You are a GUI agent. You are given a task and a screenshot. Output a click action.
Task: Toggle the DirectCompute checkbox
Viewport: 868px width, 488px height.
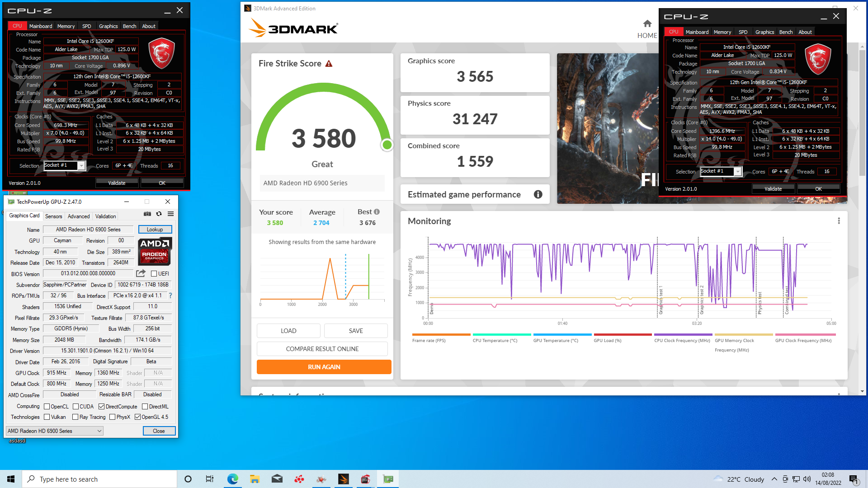(x=101, y=407)
